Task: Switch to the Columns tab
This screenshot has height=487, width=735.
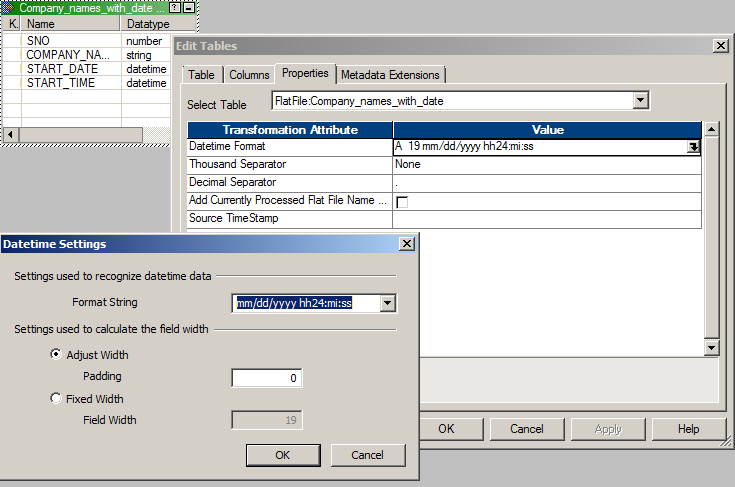Action: [249, 75]
